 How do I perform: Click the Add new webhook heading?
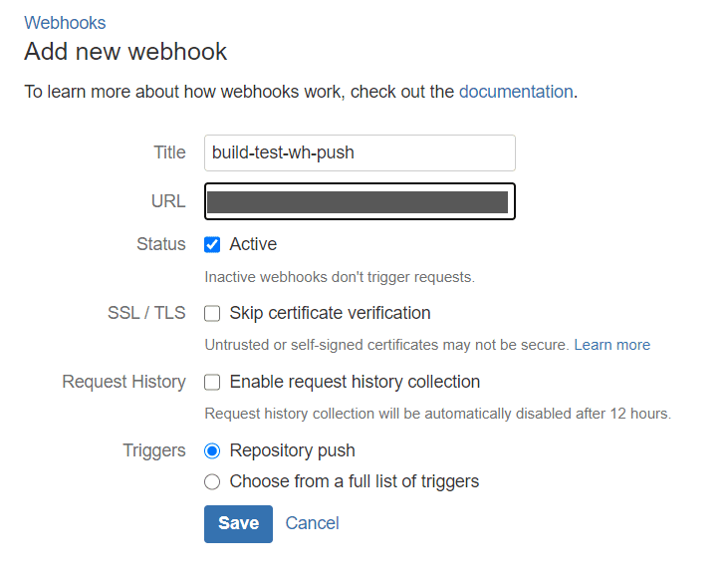(x=125, y=52)
